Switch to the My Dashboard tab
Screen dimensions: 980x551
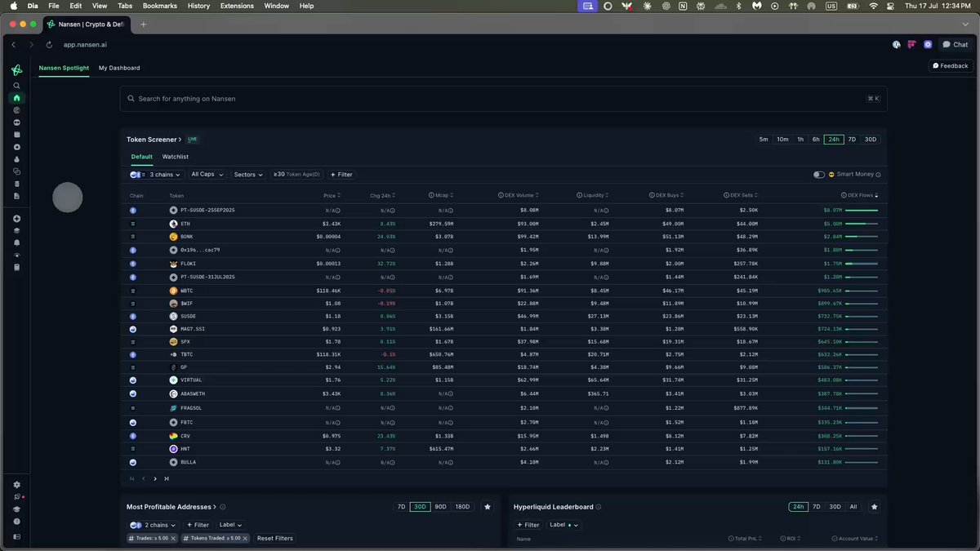click(x=119, y=68)
